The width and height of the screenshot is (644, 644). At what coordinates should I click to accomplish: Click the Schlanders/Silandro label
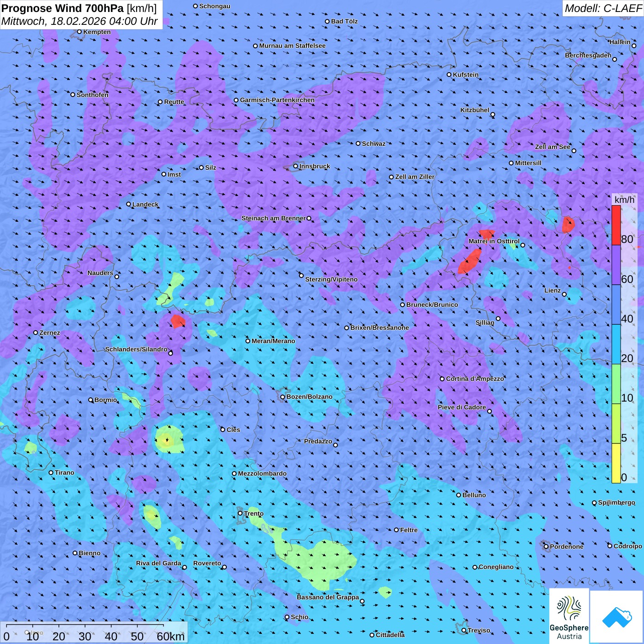click(x=136, y=349)
